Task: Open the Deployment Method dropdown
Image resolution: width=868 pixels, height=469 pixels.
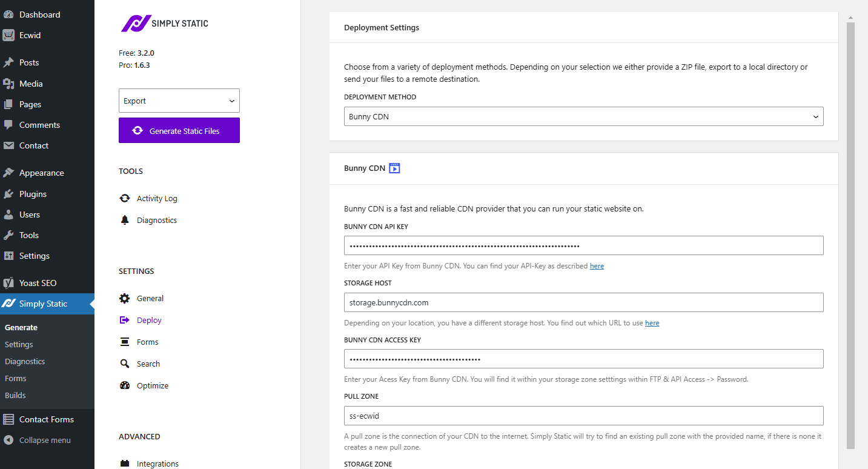Action: tap(583, 116)
